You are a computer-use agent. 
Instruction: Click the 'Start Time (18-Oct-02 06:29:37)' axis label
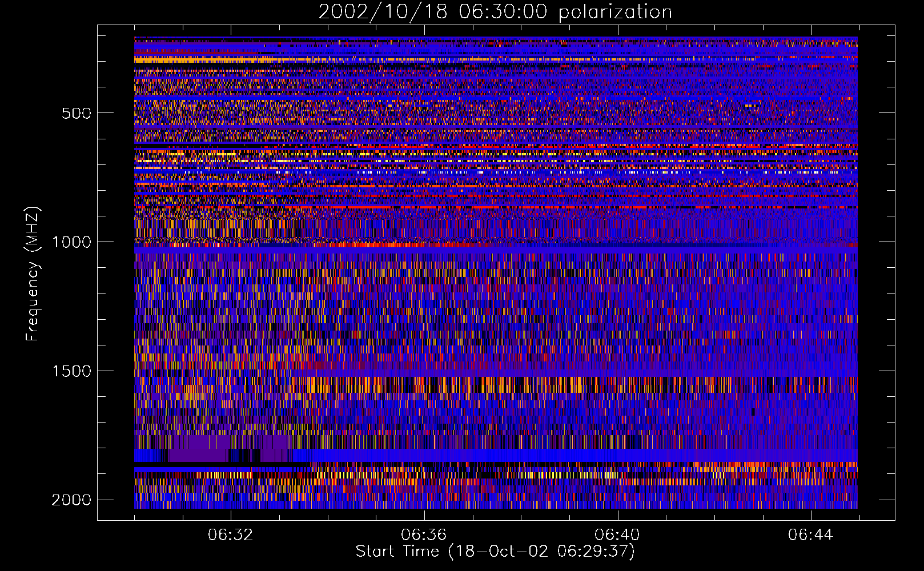[495, 552]
